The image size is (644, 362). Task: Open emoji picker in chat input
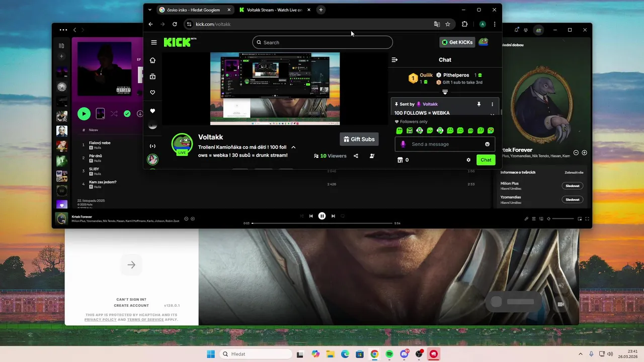pos(487,144)
